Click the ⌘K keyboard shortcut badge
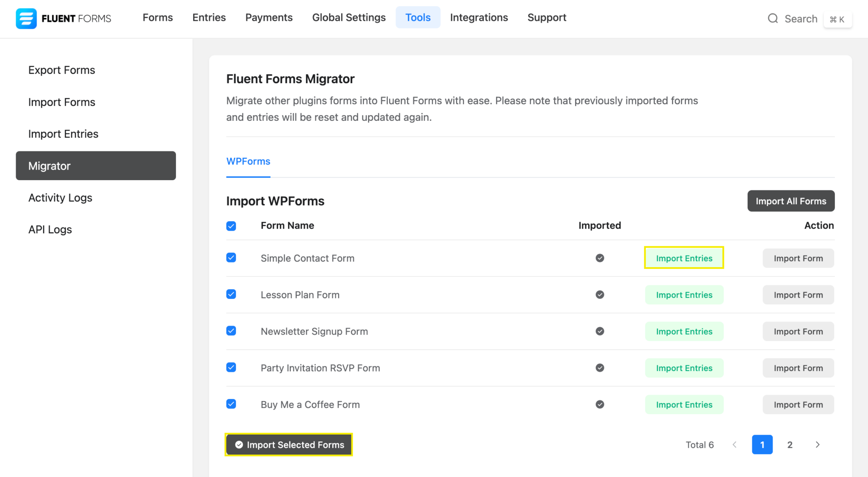 tap(837, 19)
